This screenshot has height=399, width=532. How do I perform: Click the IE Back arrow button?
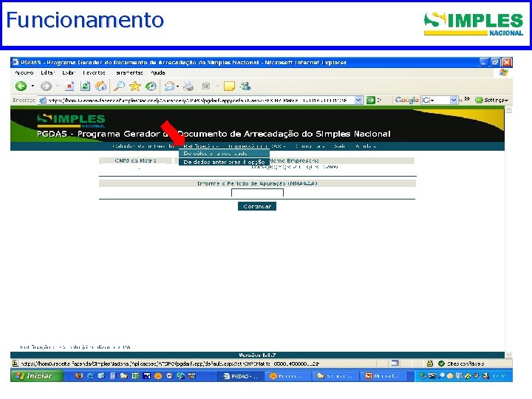(x=21, y=86)
